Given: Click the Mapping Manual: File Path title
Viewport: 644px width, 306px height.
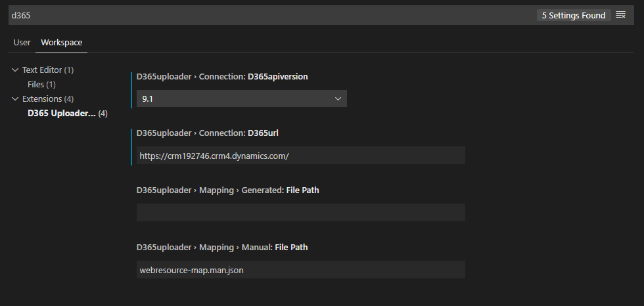Looking at the screenshot, I should (222, 247).
